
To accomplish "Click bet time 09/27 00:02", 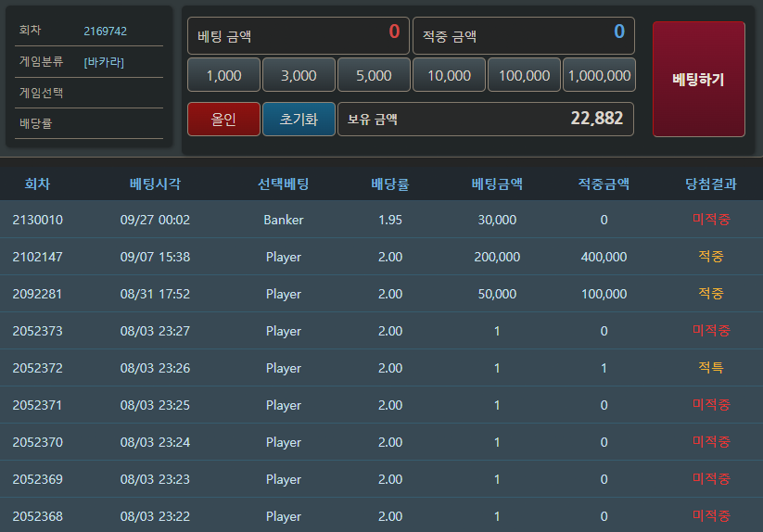I will click(x=155, y=220).
